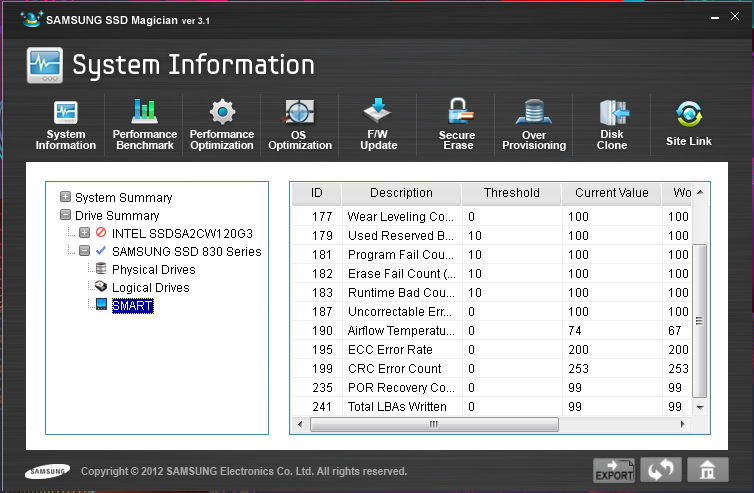Viewport: 754px width, 493px height.
Task: Open Performance Optimization gear icon
Action: (x=222, y=112)
